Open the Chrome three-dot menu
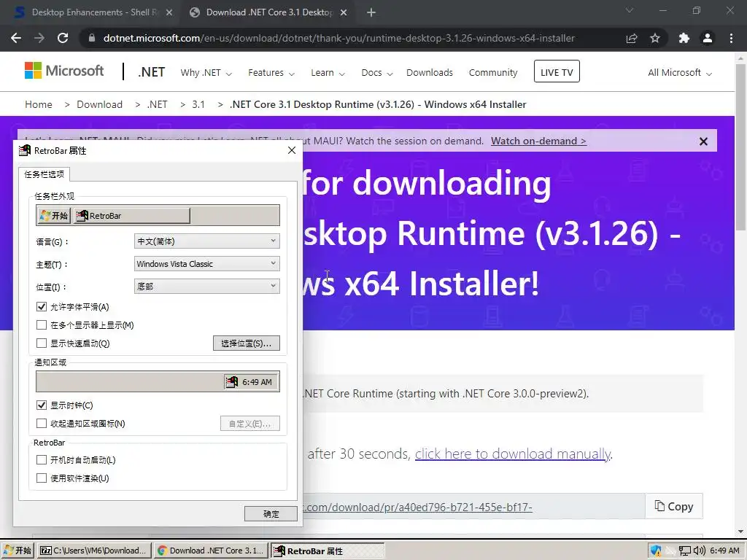 [731, 38]
